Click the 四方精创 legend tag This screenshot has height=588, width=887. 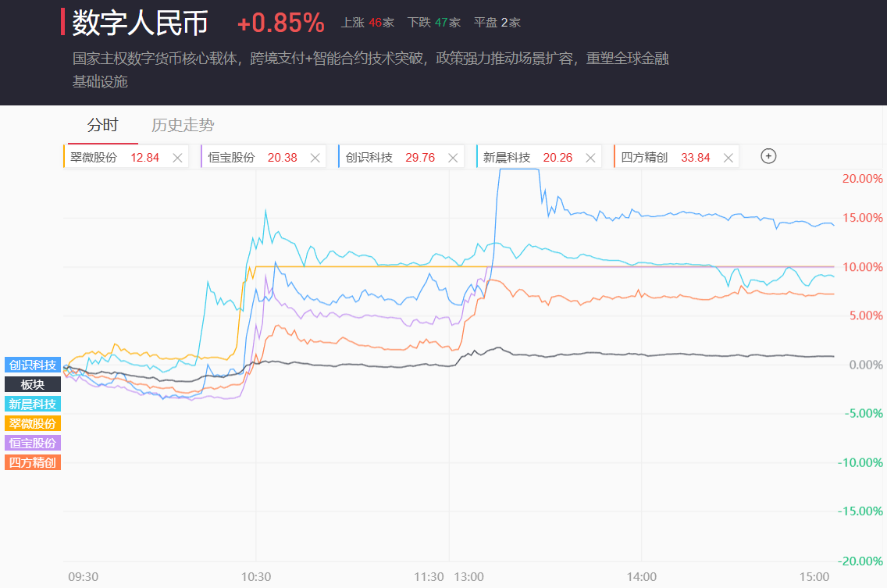click(x=33, y=462)
